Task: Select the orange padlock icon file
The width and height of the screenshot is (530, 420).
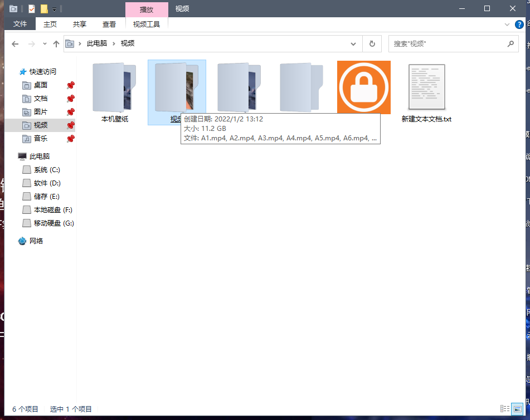Action: (x=364, y=87)
